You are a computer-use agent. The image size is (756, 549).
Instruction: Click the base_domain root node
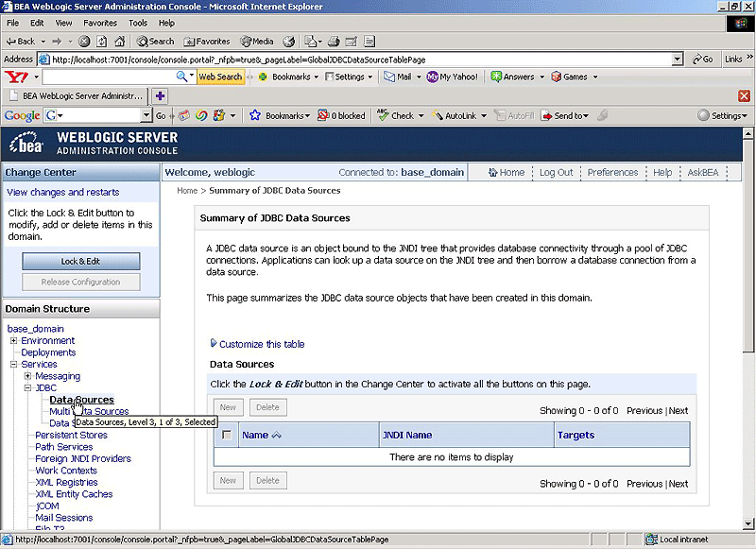35,329
